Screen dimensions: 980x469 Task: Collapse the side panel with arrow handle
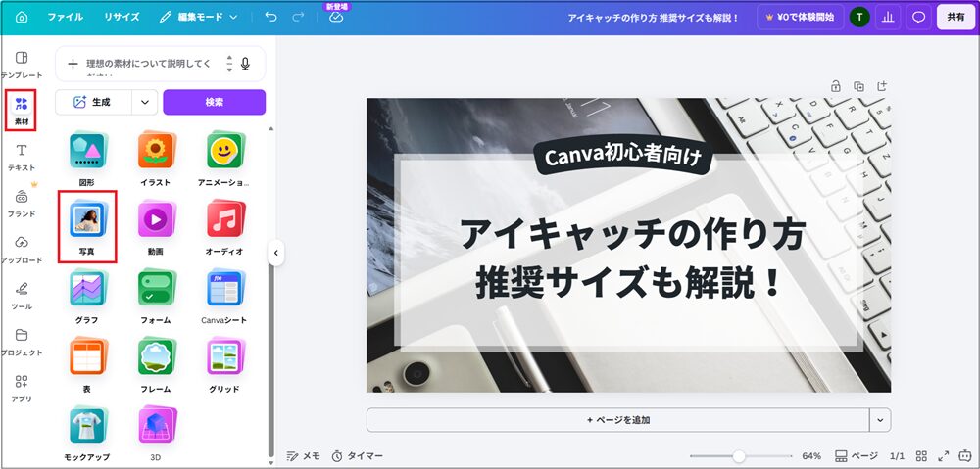[x=275, y=253]
